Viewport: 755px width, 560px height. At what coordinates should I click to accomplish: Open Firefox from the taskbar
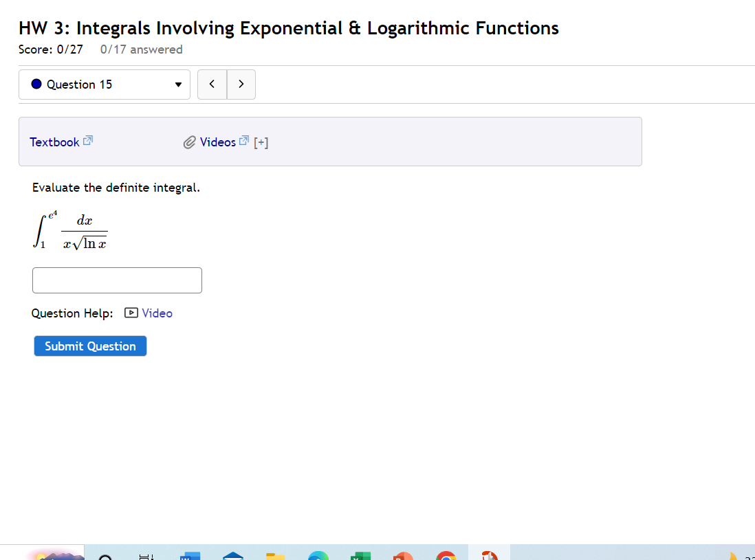point(489,555)
